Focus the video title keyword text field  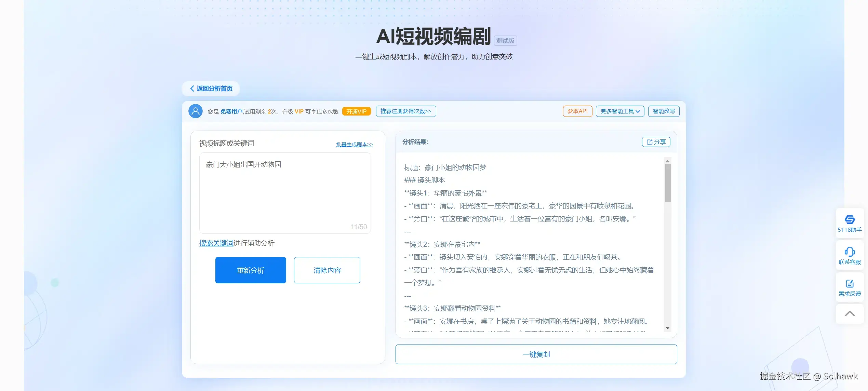(284, 193)
